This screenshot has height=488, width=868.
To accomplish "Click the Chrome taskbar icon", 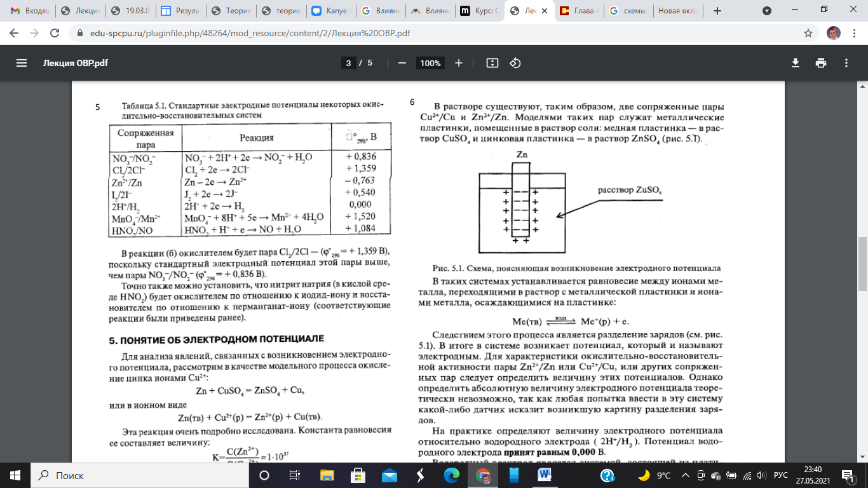I will [483, 475].
